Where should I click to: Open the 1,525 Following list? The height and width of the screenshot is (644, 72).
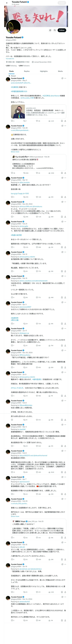11,66
